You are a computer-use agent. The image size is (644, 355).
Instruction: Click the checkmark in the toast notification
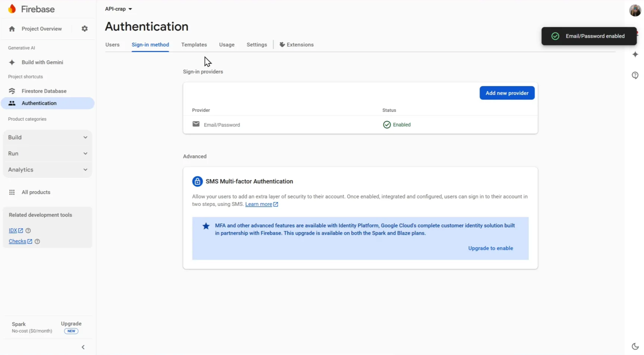(x=555, y=36)
